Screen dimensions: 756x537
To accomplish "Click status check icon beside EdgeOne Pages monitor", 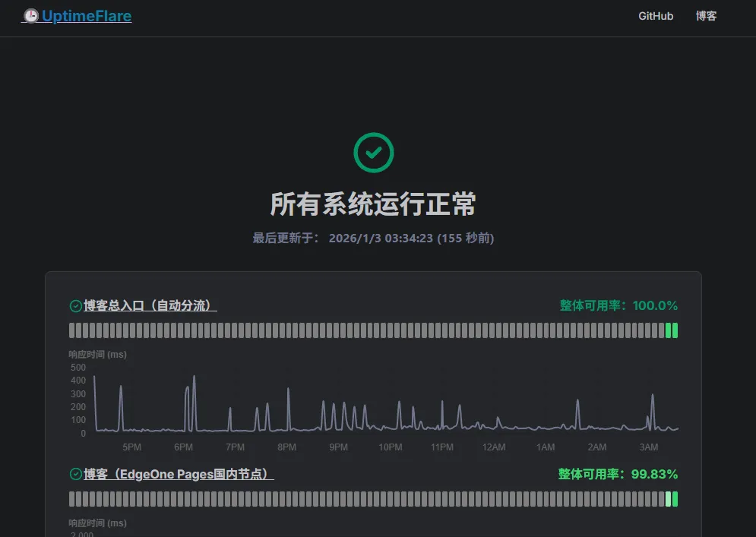I will coord(75,475).
